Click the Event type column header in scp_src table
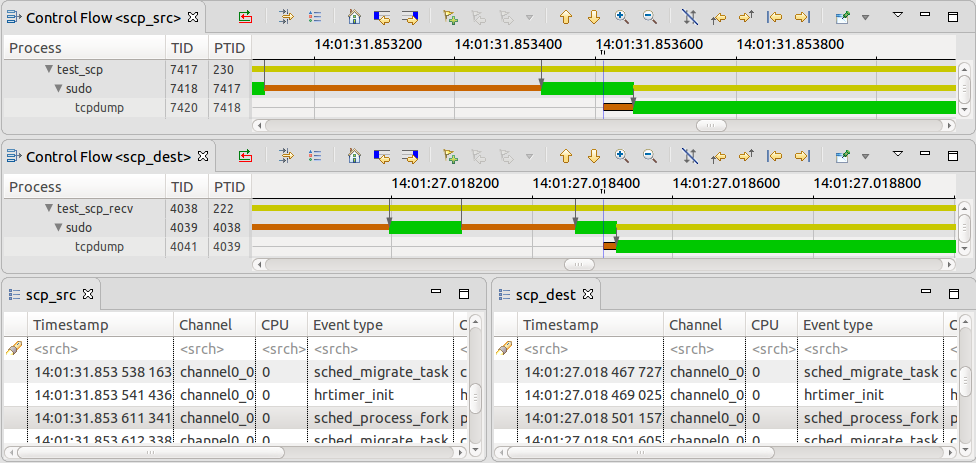The image size is (976, 463). 348,325
